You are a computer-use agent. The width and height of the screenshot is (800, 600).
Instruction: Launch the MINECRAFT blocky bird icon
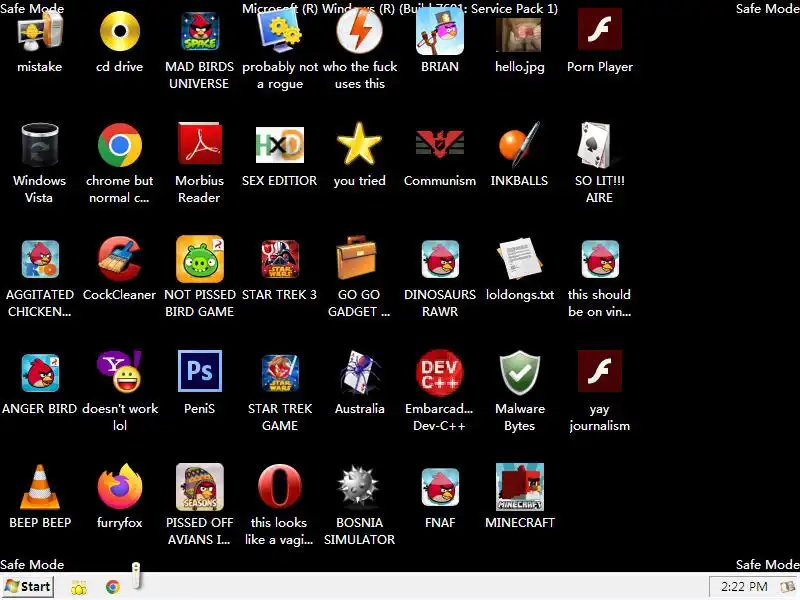tap(519, 487)
